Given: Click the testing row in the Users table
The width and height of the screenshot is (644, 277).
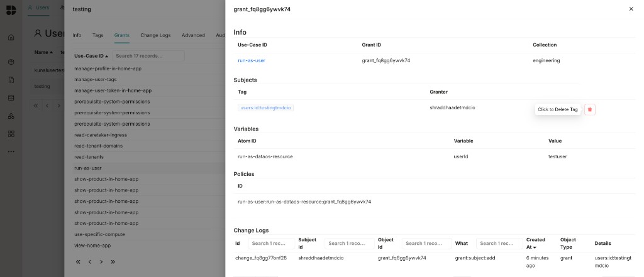Looking at the screenshot, I should tap(47, 87).
